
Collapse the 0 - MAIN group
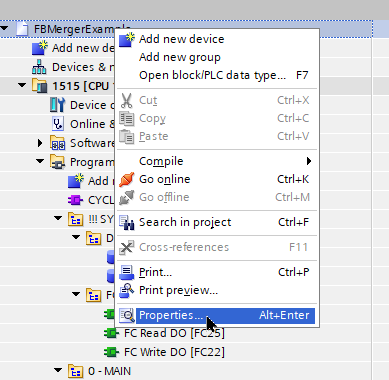click(58, 370)
